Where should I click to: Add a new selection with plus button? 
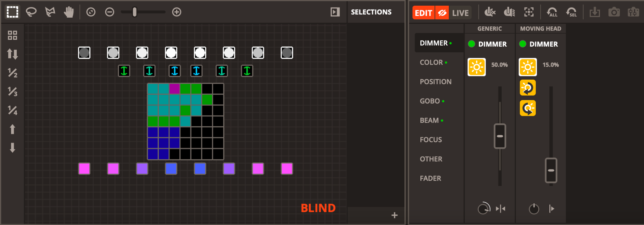[394, 215]
